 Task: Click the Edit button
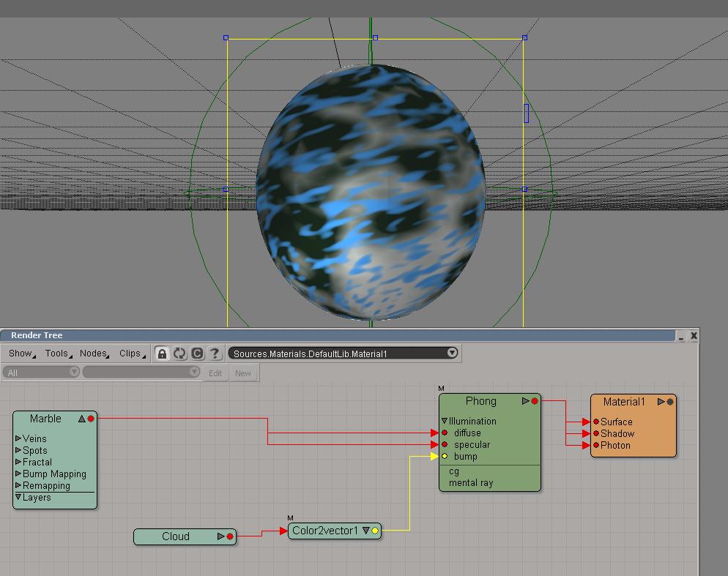215,373
